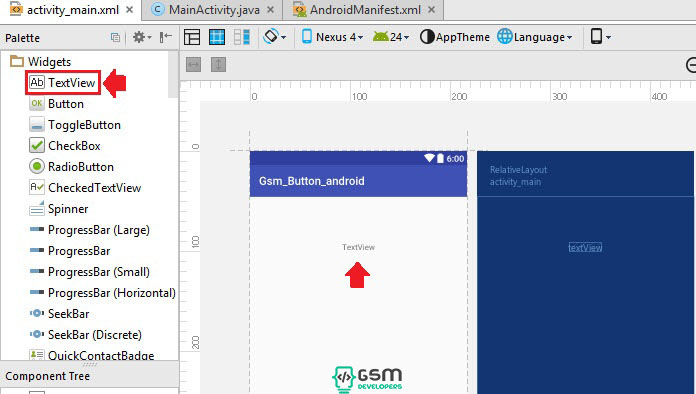Open the API level 24 dropdown
This screenshot has width=696, height=394.
pyautogui.click(x=391, y=37)
